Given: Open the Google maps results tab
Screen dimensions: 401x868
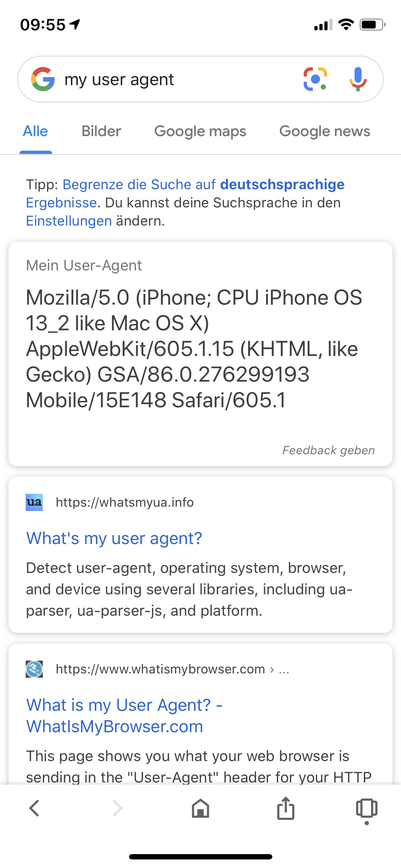Looking at the screenshot, I should 200,131.
